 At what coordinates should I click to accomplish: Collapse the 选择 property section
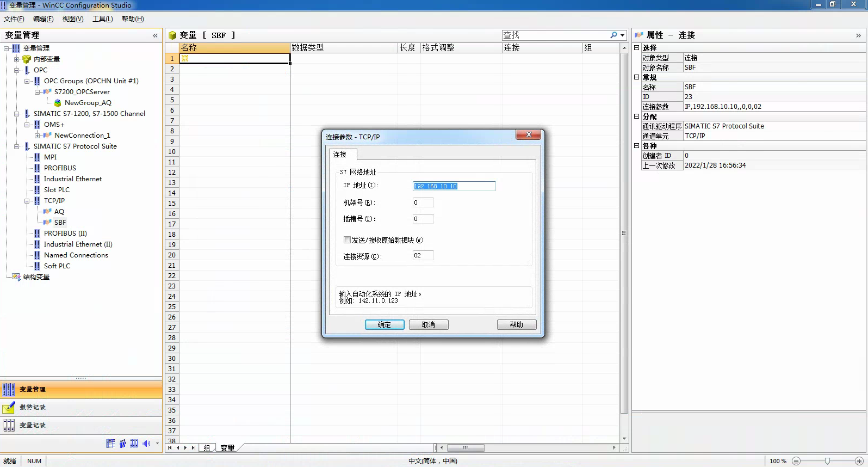636,47
